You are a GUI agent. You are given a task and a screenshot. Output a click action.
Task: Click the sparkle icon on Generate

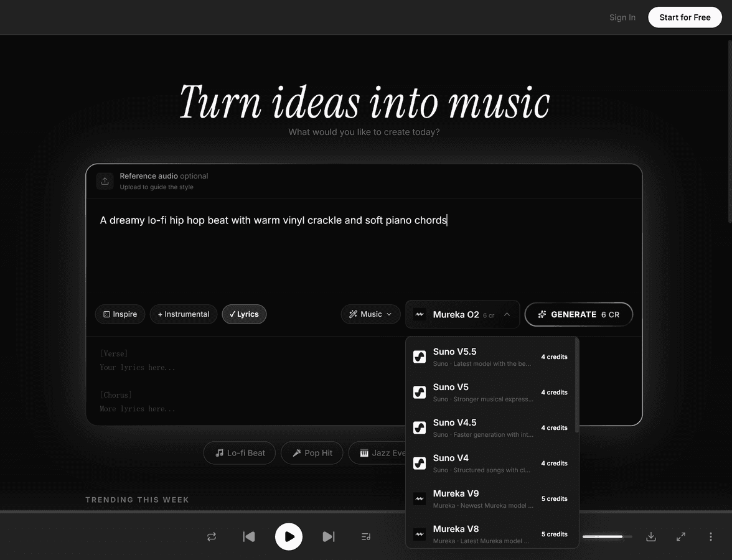pos(542,315)
